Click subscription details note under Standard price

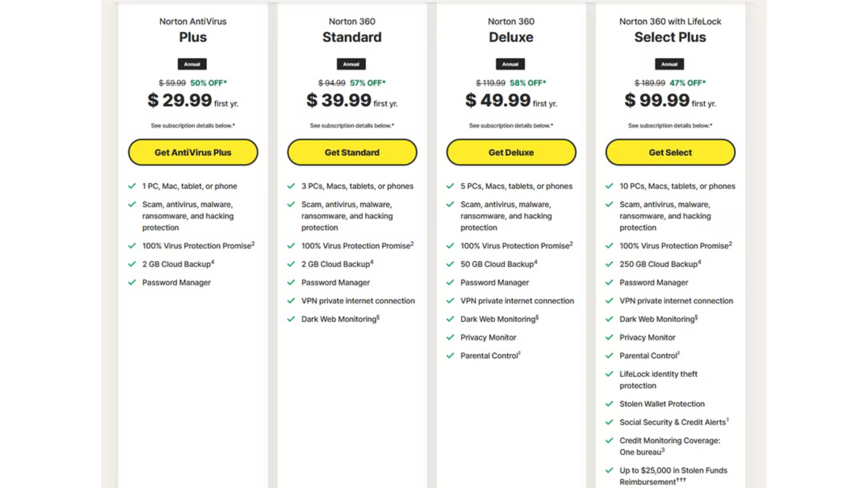click(352, 126)
